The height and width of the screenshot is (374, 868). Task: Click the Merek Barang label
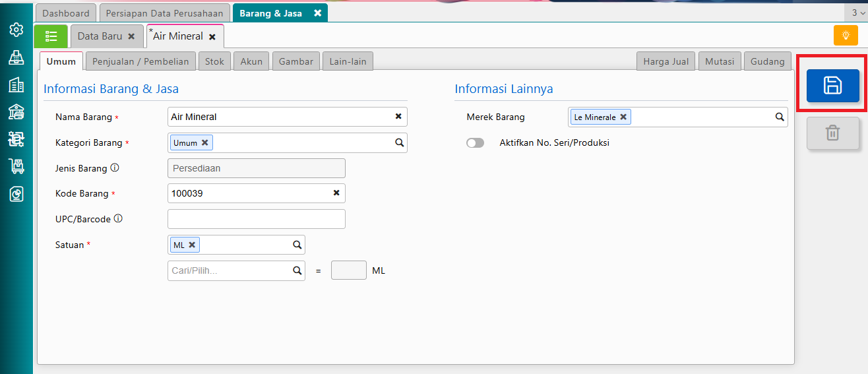click(x=496, y=117)
